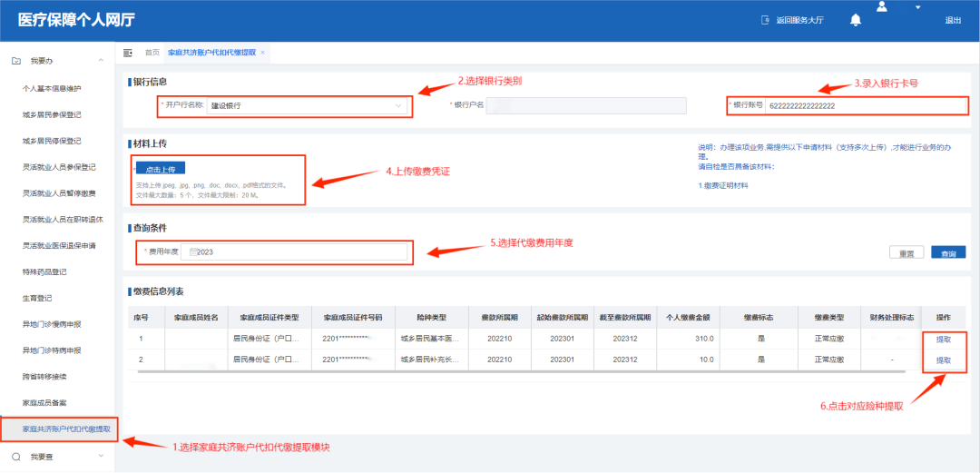This screenshot has height=473, width=980.
Task: Click the notification bell icon
Action: tap(855, 20)
